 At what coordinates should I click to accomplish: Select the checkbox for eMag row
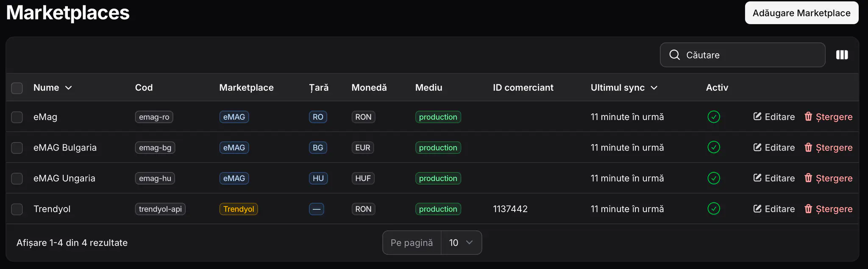(17, 117)
